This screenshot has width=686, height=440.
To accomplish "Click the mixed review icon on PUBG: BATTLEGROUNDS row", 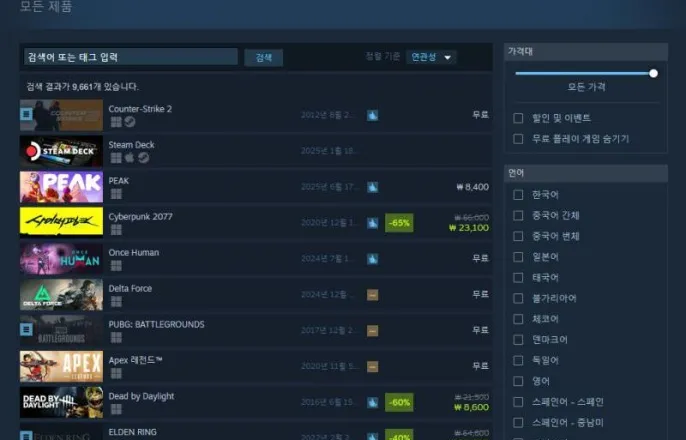I will pyautogui.click(x=372, y=331).
